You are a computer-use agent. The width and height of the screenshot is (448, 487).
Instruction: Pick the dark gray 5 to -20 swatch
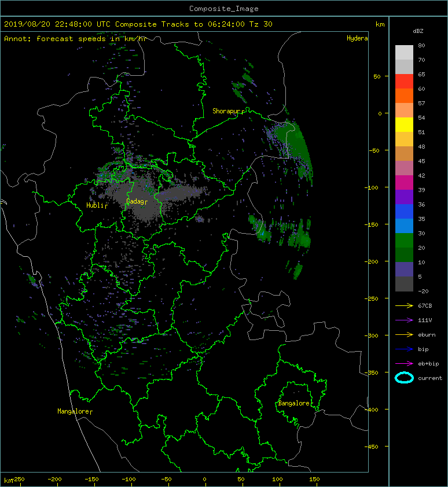[x=404, y=283]
